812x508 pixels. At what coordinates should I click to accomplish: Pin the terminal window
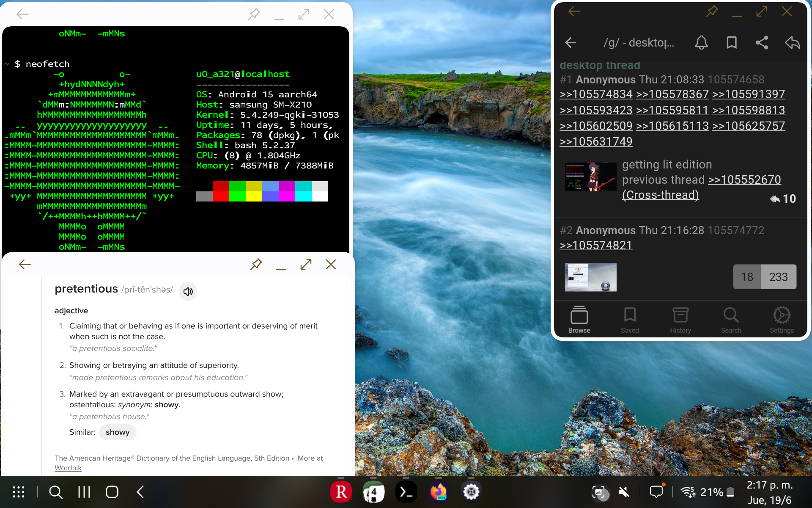pos(254,14)
